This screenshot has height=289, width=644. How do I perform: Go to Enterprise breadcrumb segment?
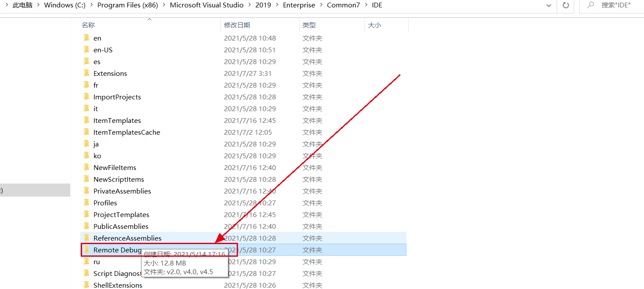point(299,5)
